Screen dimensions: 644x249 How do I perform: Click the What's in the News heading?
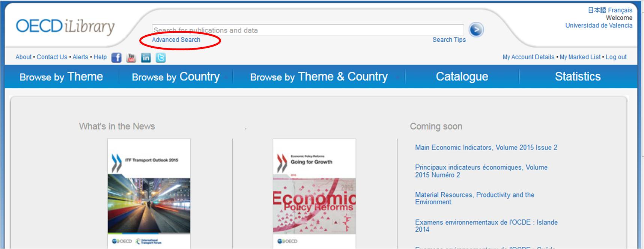pyautogui.click(x=117, y=126)
